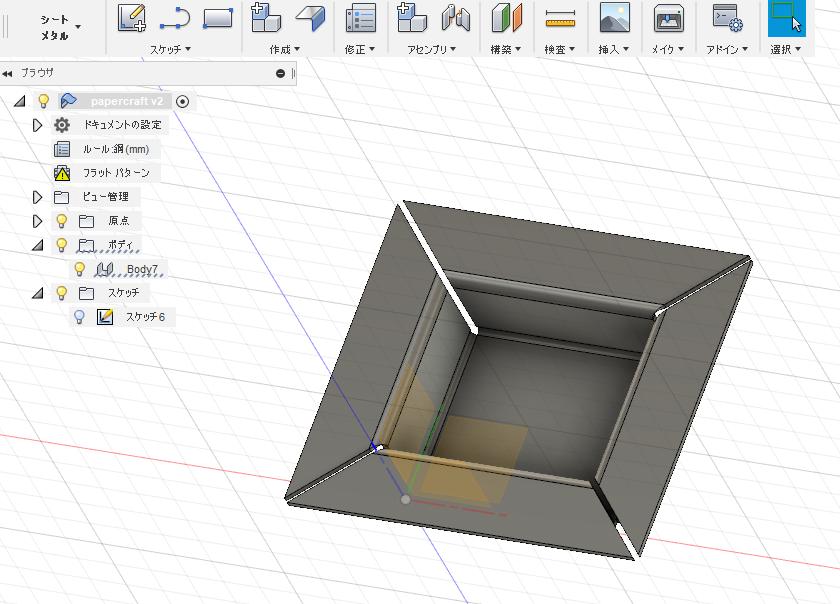The width and height of the screenshot is (840, 604).
Task: Click the フラットパターン warning icon
Action: pos(62,172)
